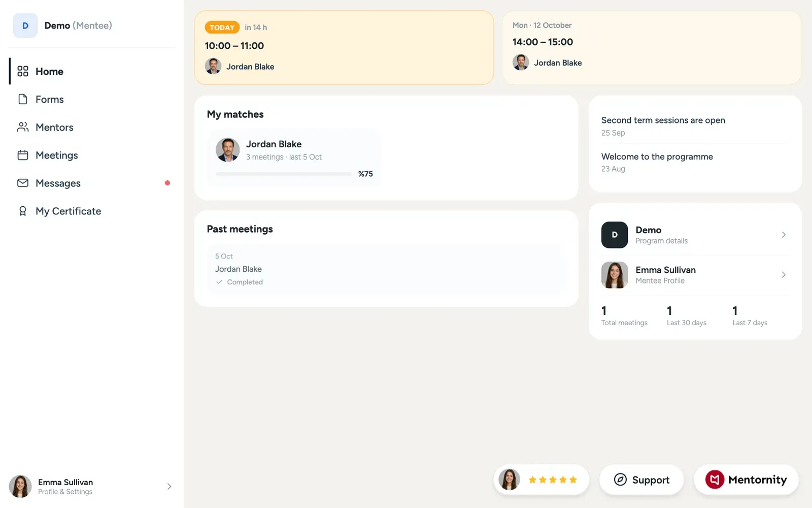
Task: Click the compass icon on Support button
Action: click(620, 480)
